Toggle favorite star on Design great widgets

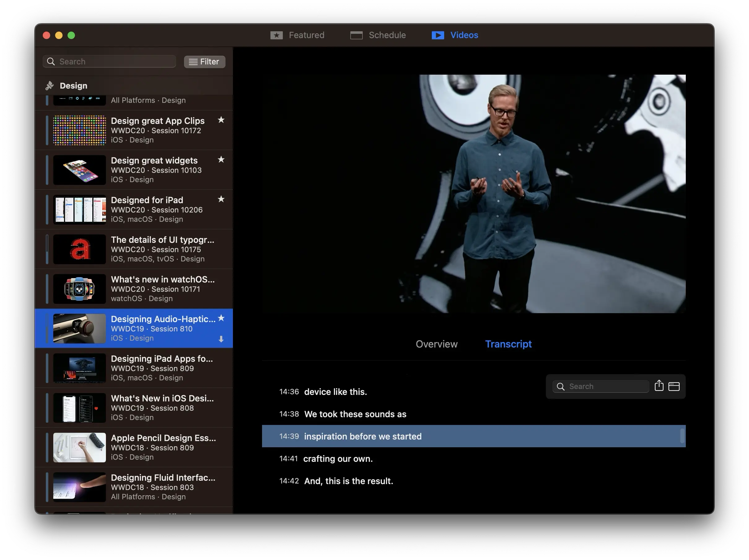(221, 160)
